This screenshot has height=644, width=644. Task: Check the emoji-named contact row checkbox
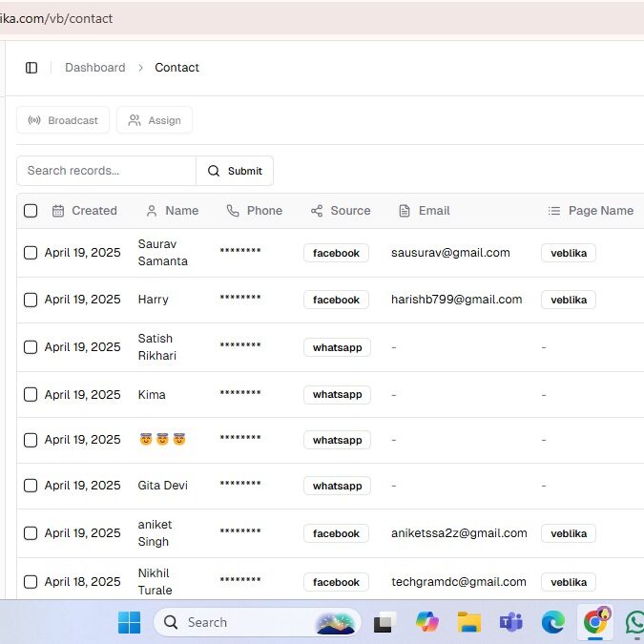pos(31,440)
